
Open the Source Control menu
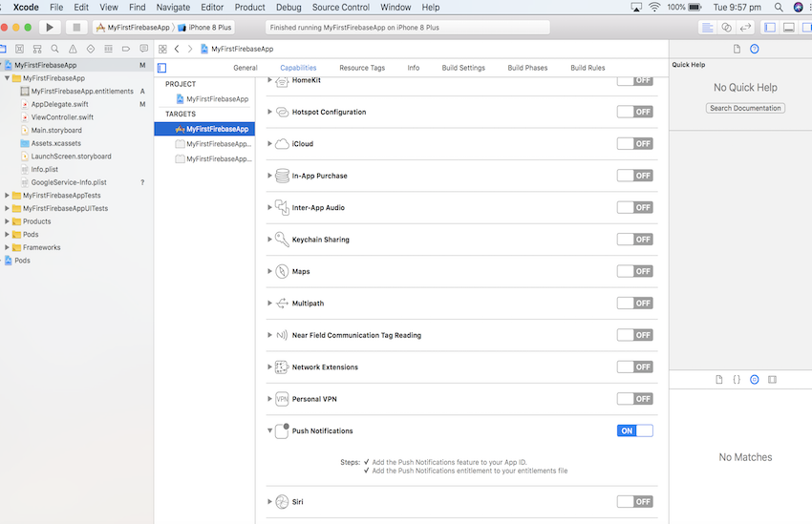tap(341, 8)
